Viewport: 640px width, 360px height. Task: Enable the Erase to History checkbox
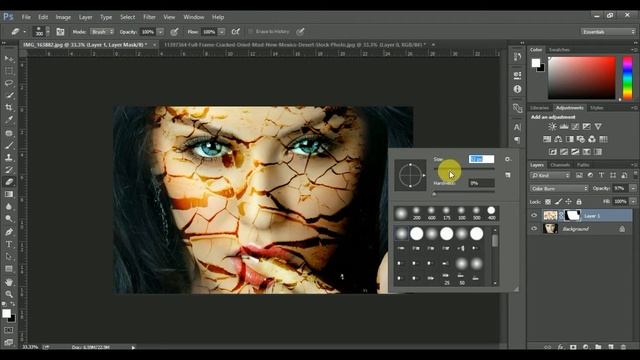point(251,31)
